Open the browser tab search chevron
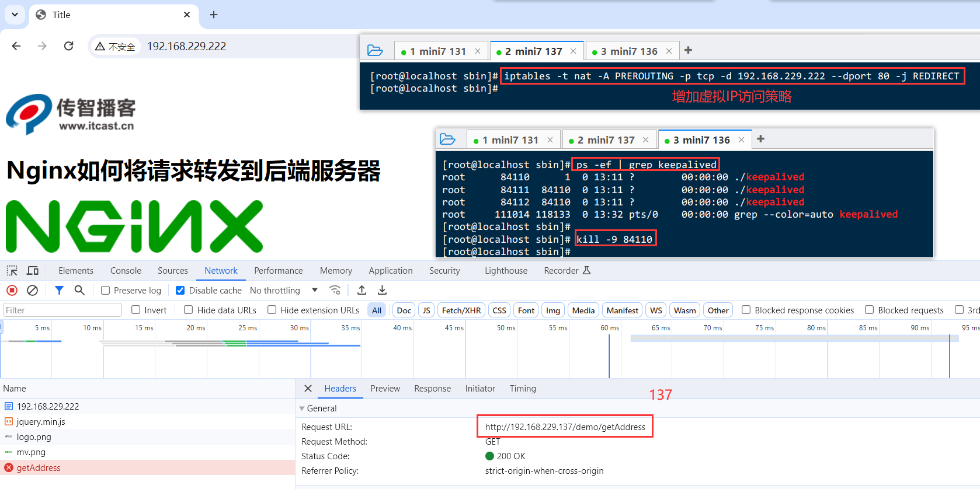The height and width of the screenshot is (489, 980). point(15,15)
